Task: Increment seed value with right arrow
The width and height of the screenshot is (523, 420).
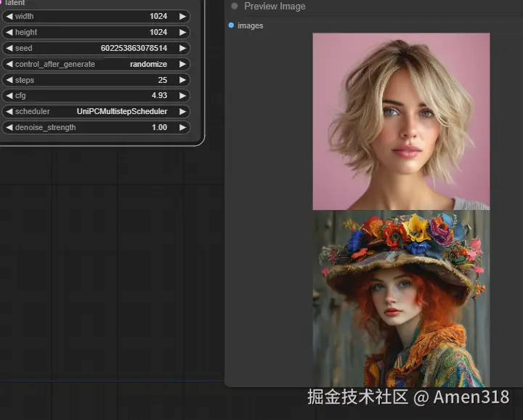Action: [x=182, y=48]
